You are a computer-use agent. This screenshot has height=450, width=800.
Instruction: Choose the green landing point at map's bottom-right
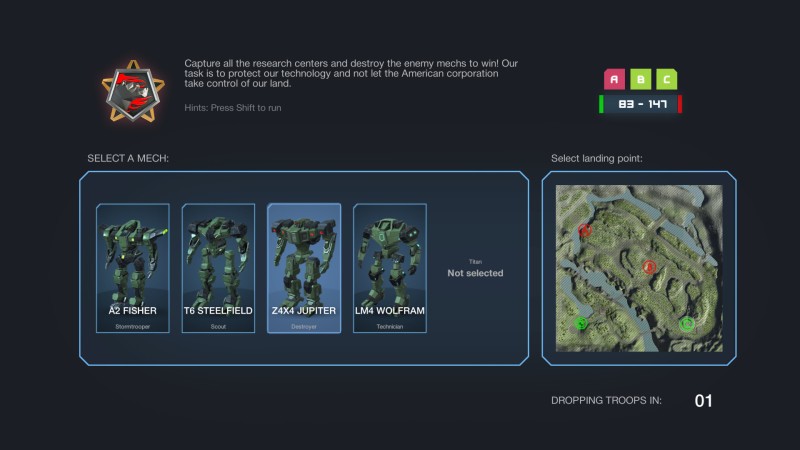click(x=687, y=324)
